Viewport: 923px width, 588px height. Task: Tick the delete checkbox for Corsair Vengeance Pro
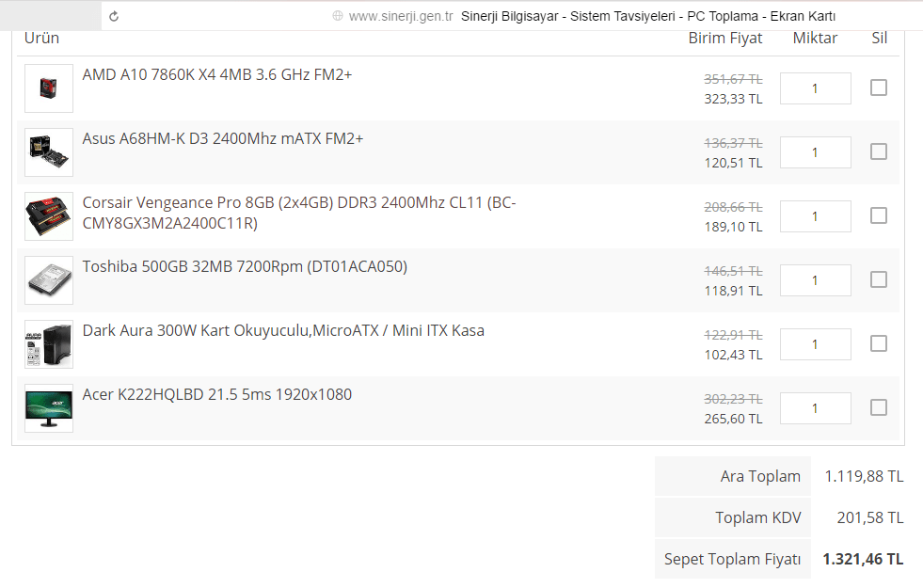(x=878, y=215)
